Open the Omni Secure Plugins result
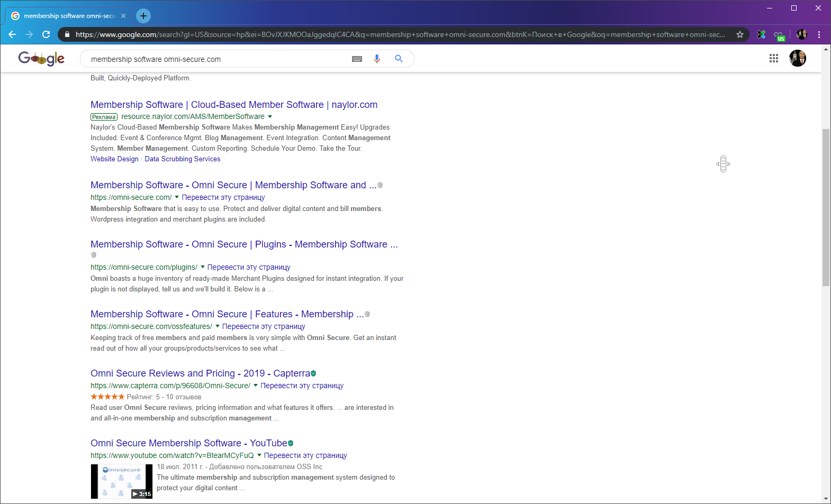This screenshot has height=504, width=831. (x=244, y=244)
